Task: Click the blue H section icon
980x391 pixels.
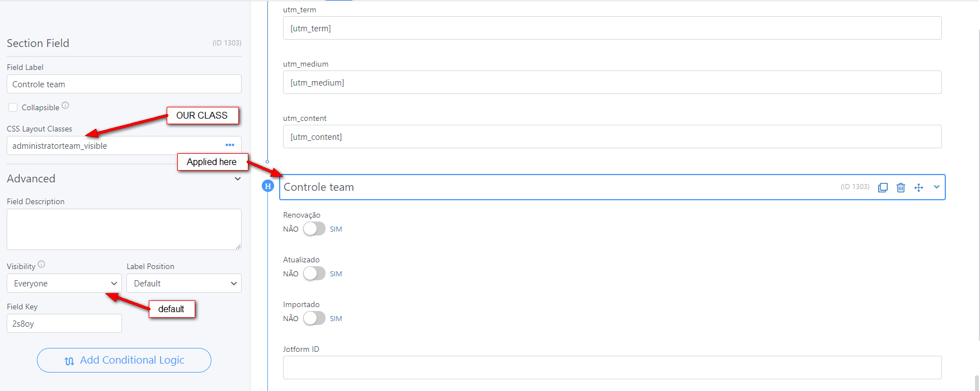Action: 268,186
